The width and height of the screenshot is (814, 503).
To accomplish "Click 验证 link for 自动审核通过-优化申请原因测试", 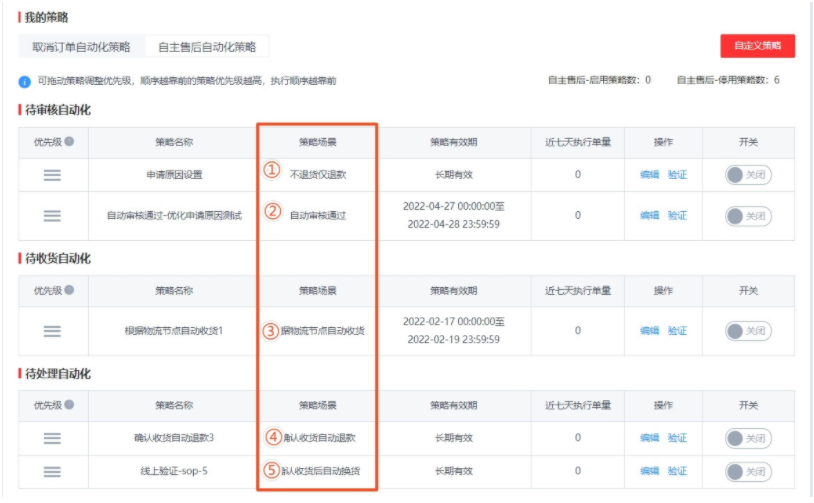I will (677, 215).
